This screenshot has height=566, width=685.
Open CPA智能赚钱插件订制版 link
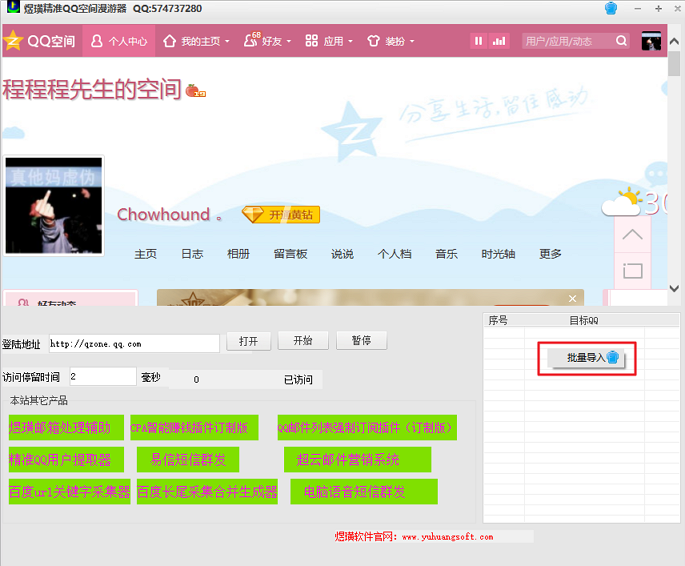coord(194,428)
